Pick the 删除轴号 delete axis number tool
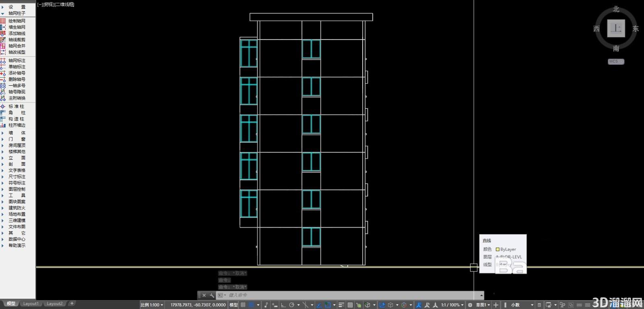 (17, 79)
